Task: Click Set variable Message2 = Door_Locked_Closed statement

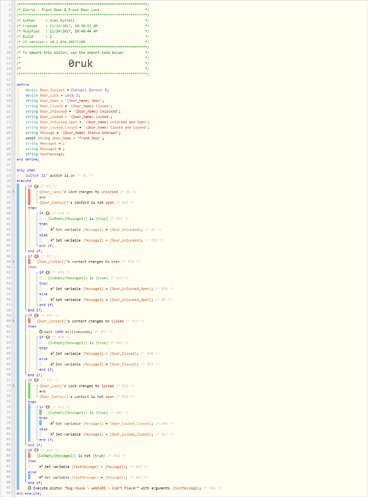Action: click(x=102, y=435)
